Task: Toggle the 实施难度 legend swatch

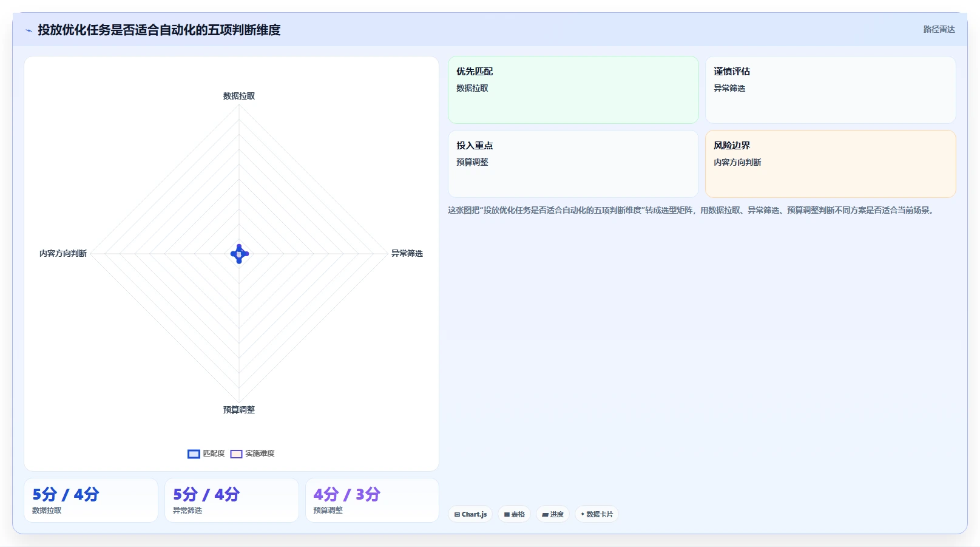Action: point(236,454)
